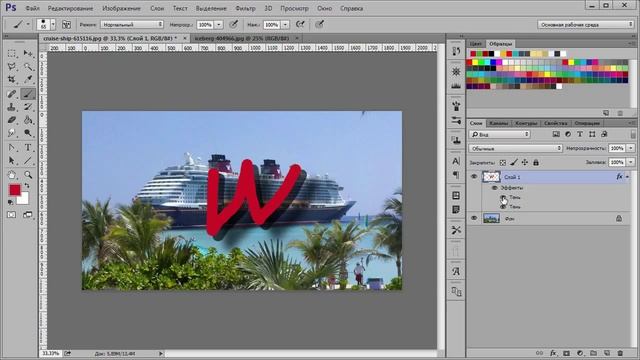
Task: Delete the selected layer with trash icon
Action: point(620,353)
